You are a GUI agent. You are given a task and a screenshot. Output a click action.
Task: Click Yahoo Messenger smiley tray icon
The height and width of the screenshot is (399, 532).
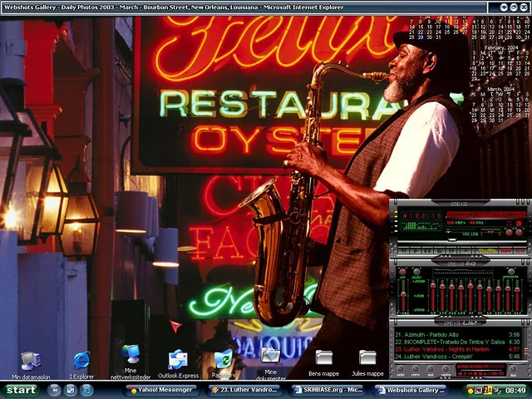pos(470,390)
